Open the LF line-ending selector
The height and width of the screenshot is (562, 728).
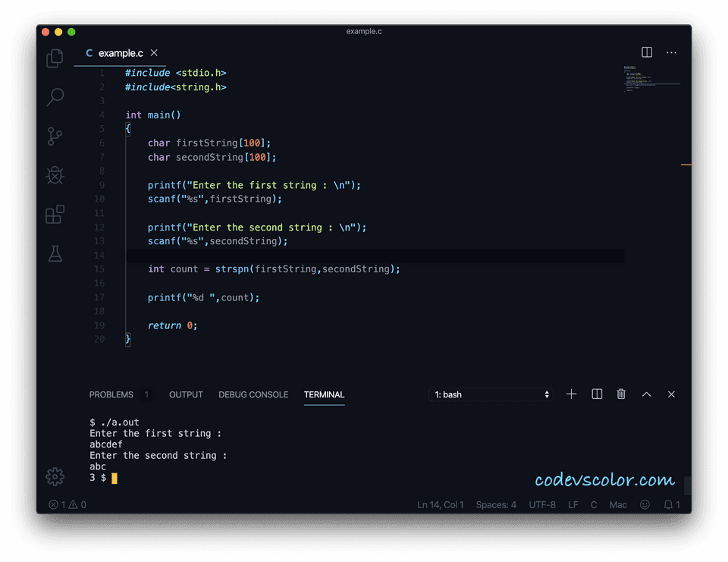573,504
